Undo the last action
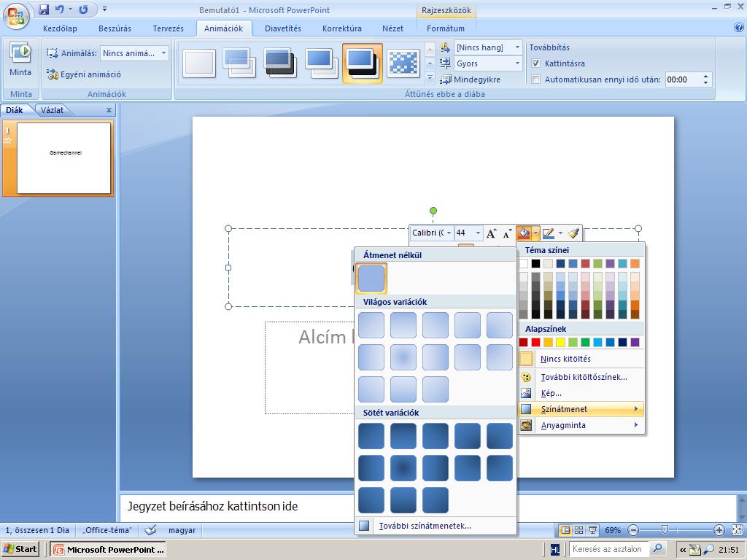 tap(59, 9)
